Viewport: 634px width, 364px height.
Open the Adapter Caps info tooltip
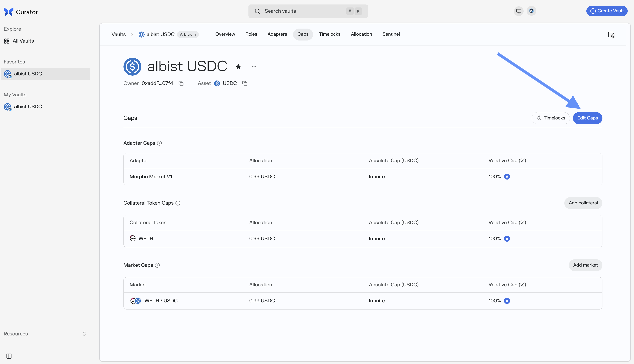160,143
